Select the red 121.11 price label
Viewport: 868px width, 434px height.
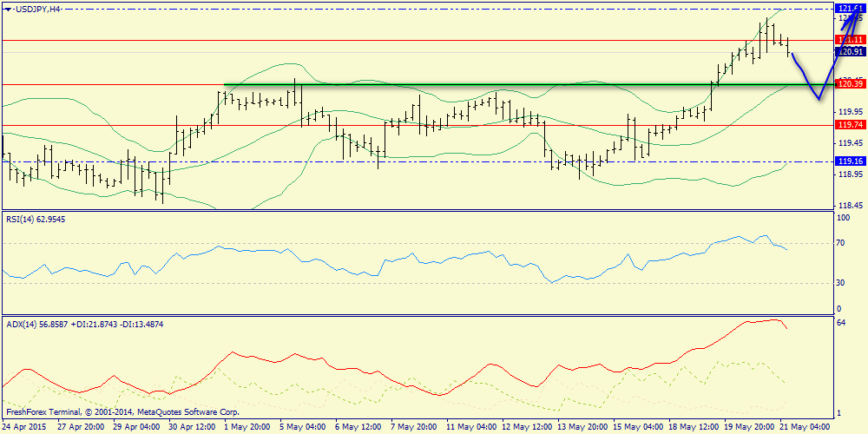[x=852, y=40]
